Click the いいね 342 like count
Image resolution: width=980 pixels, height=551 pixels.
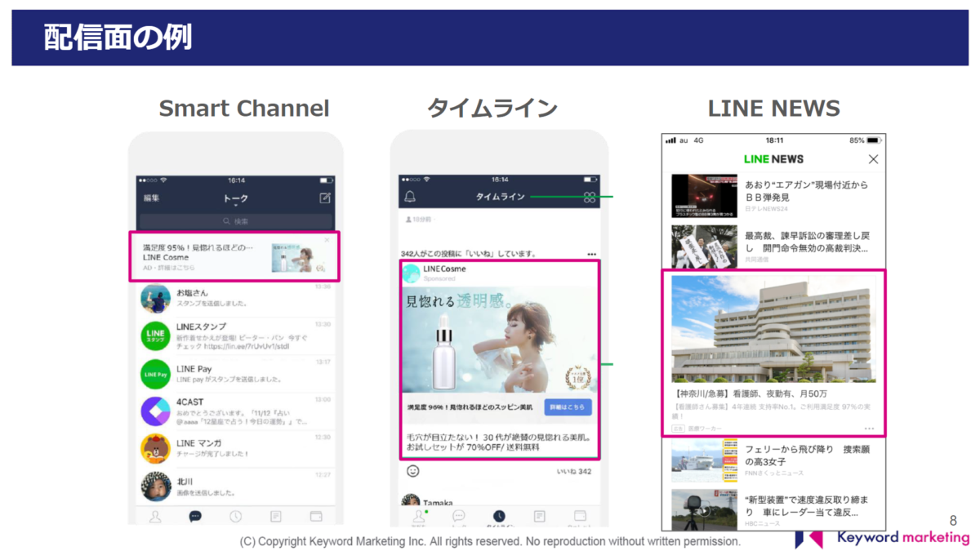(573, 472)
